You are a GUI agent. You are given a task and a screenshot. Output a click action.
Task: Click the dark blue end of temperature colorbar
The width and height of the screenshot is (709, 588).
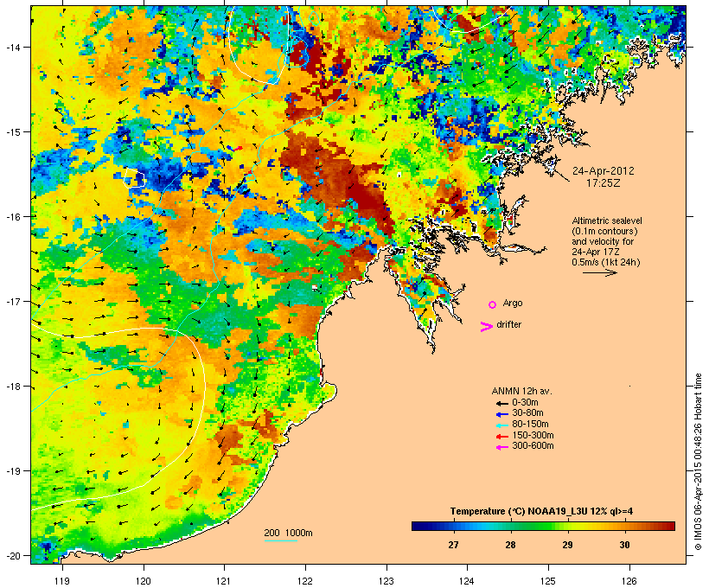pyautogui.click(x=418, y=526)
